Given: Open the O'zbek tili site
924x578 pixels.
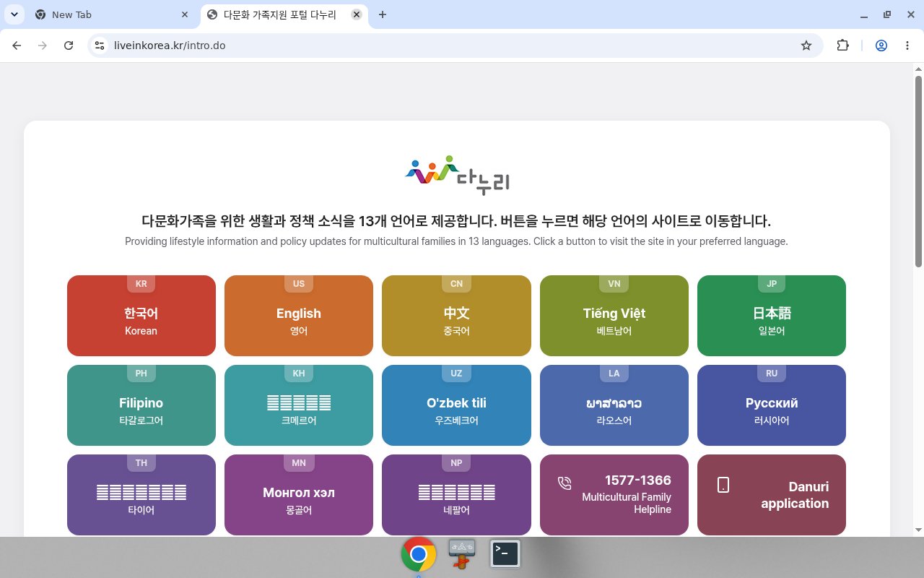Looking at the screenshot, I should 456,405.
